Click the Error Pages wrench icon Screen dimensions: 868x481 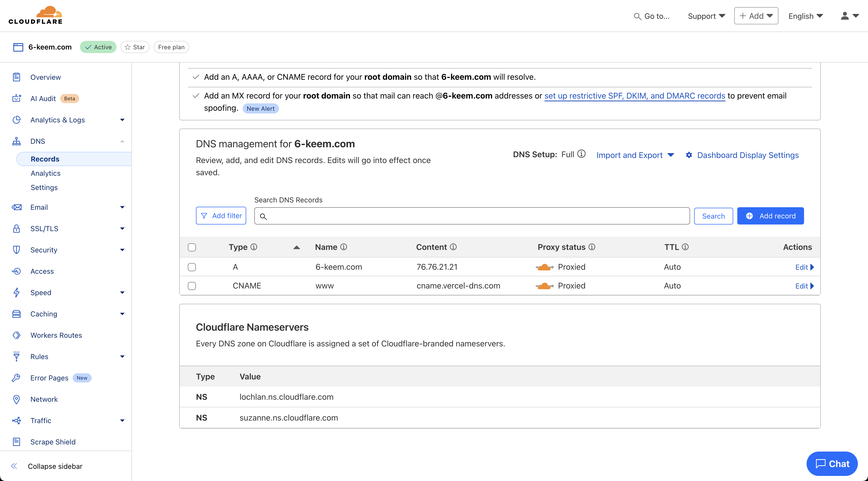coord(16,378)
